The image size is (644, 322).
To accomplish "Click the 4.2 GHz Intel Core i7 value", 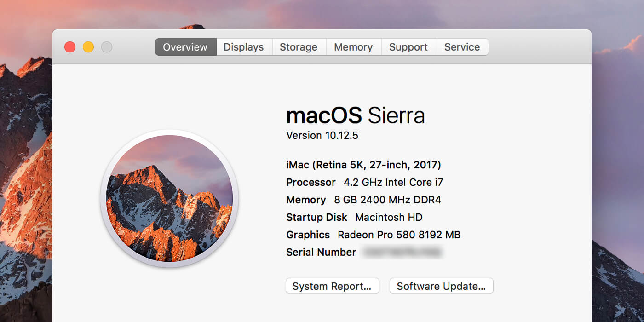I will coord(393,182).
